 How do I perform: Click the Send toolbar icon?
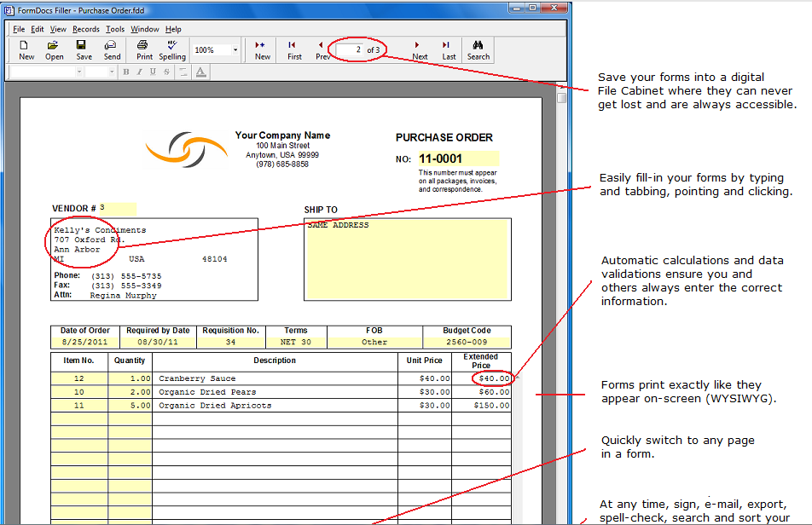112,49
